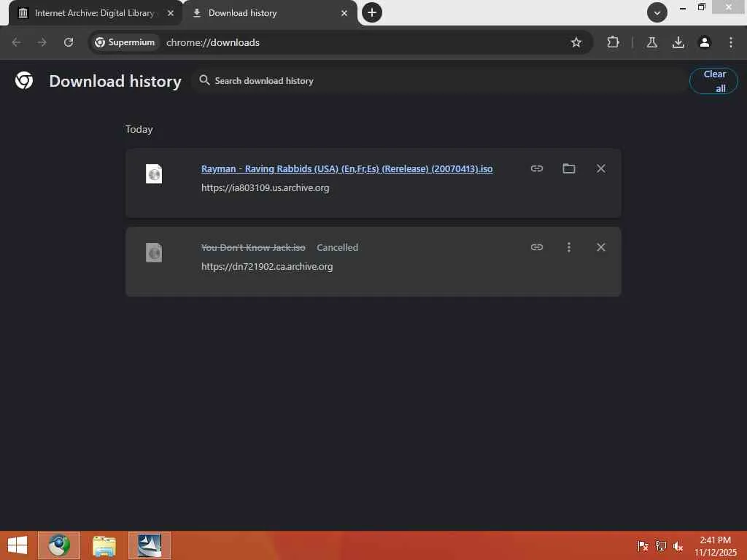Viewport: 747px width, 560px height.
Task: Click the taskbar clock showing 2:41 PM
Action: [x=715, y=545]
